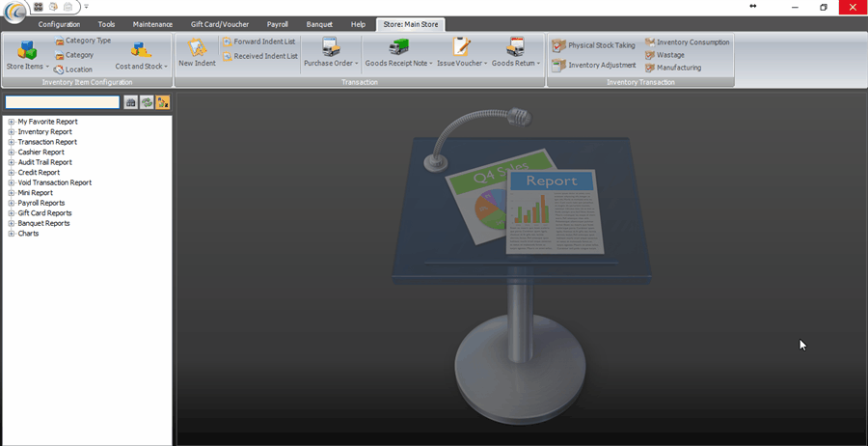This screenshot has height=446, width=868.
Task: Open Wastage transaction
Action: (x=665, y=55)
